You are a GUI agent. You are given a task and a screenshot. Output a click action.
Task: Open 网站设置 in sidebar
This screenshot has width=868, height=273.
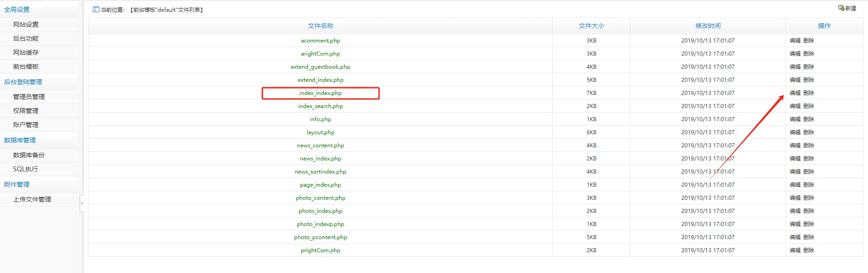26,24
